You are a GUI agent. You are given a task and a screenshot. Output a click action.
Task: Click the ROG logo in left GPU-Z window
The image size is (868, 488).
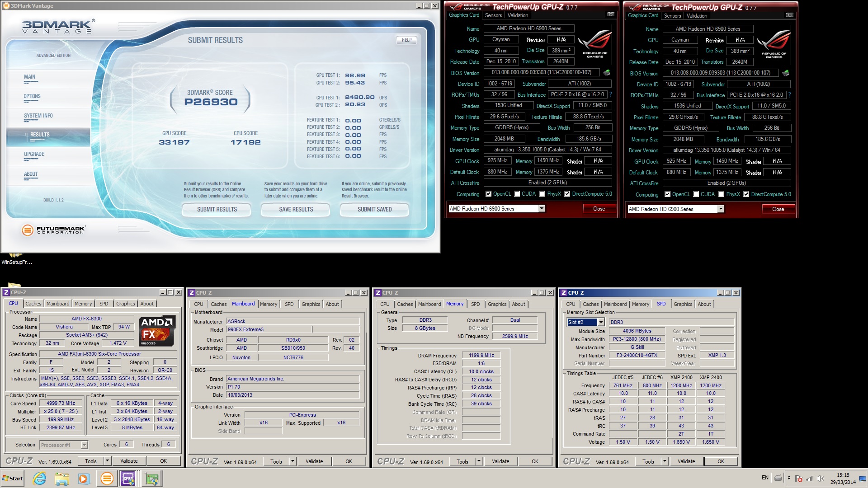pyautogui.click(x=595, y=44)
